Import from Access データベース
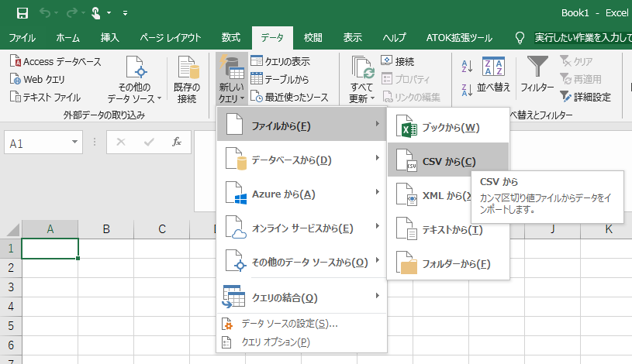The height and width of the screenshot is (364, 632). coord(56,62)
